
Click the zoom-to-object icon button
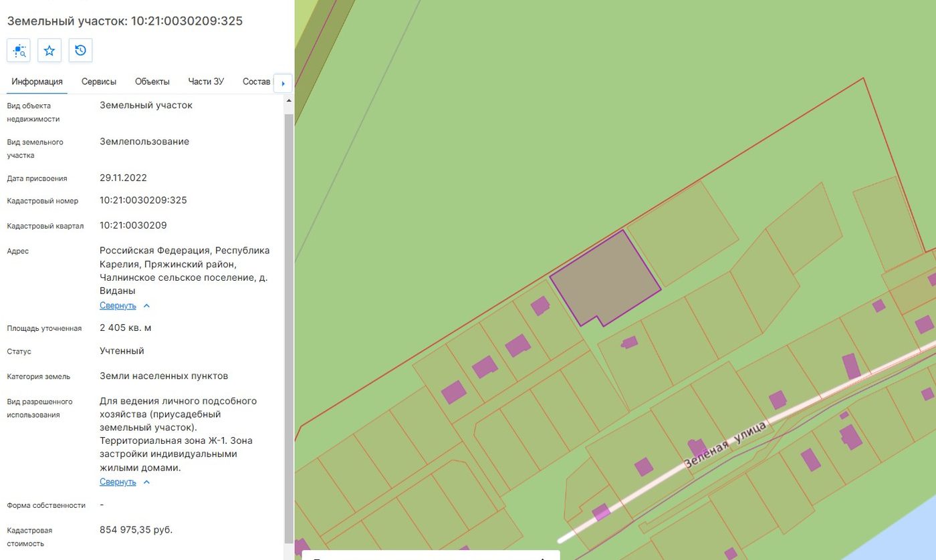click(x=19, y=50)
